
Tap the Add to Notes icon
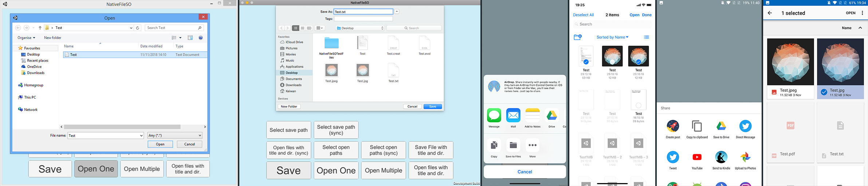click(x=533, y=115)
